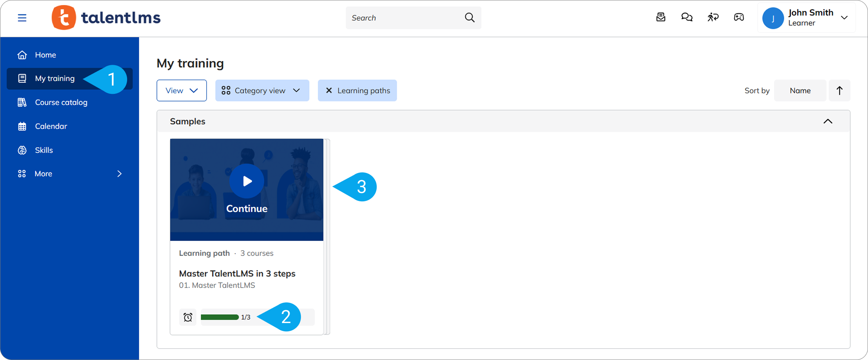Open the messages inbox icon
The image size is (868, 360).
tap(661, 17)
